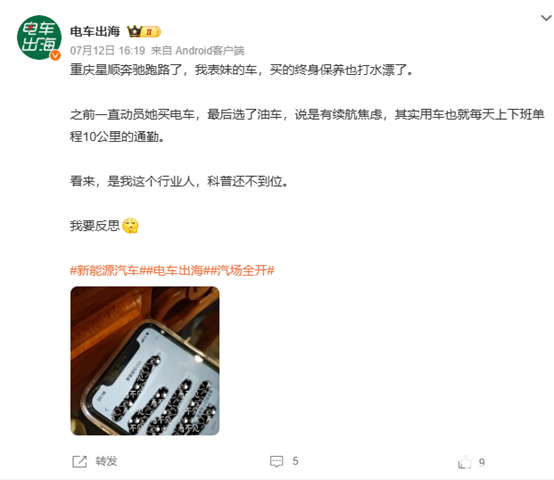Screen dimensions: 554x480
Task: Click the comment count 5
Action: (x=295, y=461)
